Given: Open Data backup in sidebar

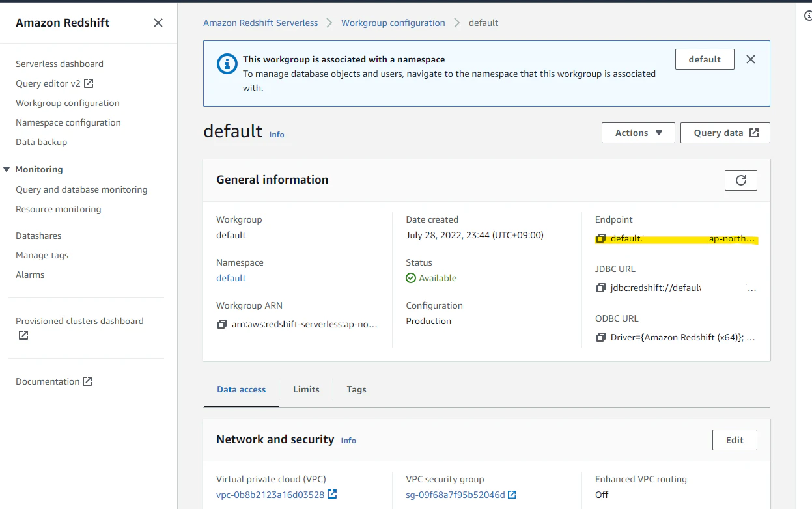Looking at the screenshot, I should [x=41, y=142].
